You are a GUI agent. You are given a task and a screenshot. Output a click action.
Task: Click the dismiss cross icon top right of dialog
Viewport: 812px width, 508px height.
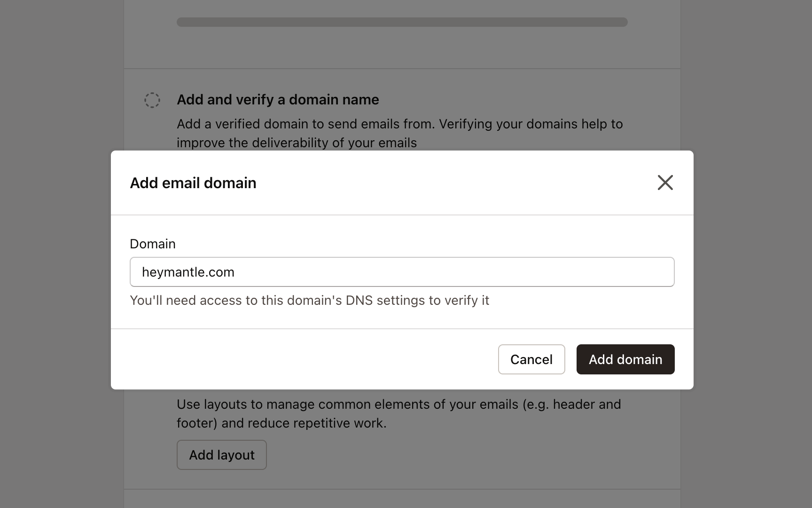coord(665,183)
